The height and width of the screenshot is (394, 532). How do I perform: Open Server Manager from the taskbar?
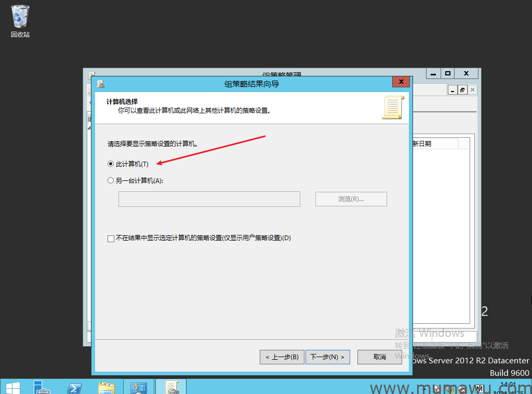[x=42, y=387]
